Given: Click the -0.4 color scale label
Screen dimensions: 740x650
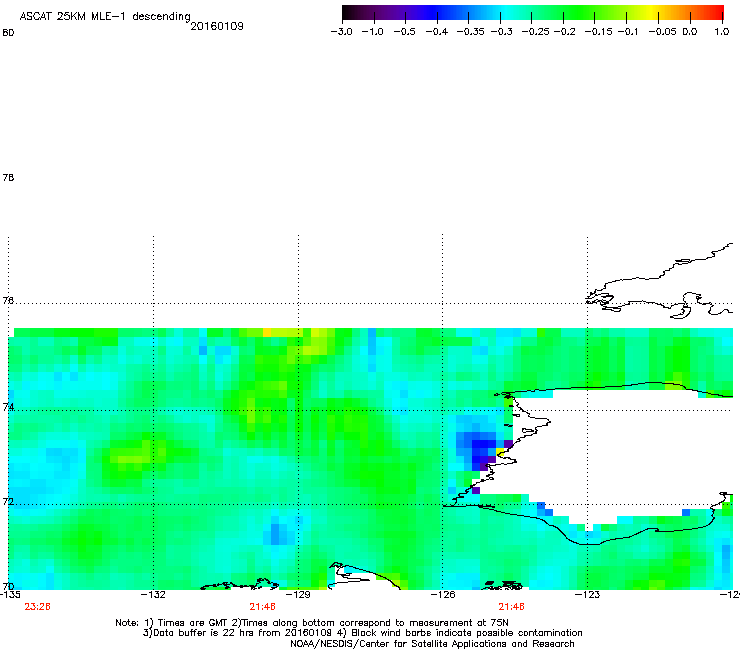Looking at the screenshot, I should 437,32.
